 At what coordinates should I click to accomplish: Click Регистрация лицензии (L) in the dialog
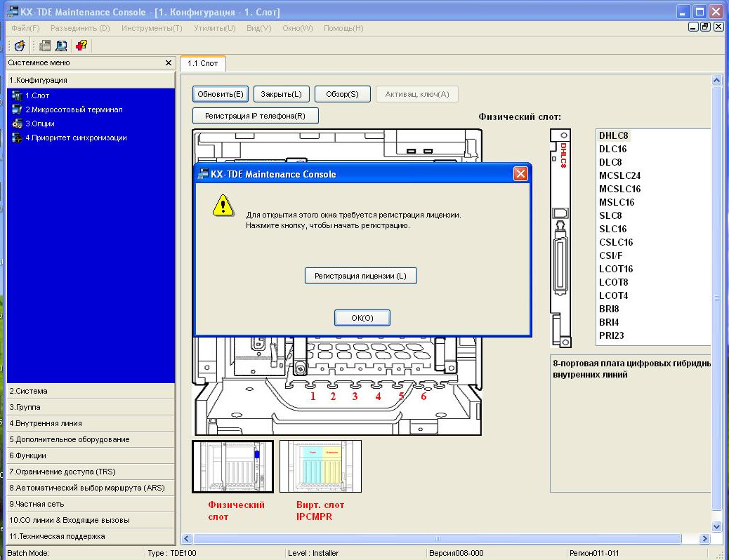[x=360, y=276]
